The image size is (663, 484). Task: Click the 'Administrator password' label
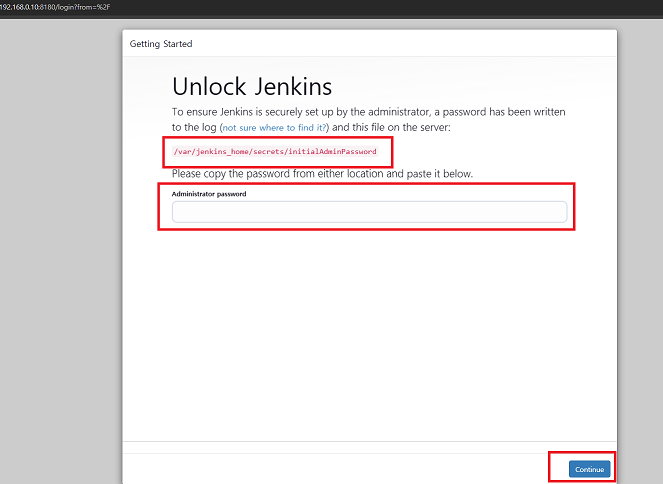pos(209,194)
